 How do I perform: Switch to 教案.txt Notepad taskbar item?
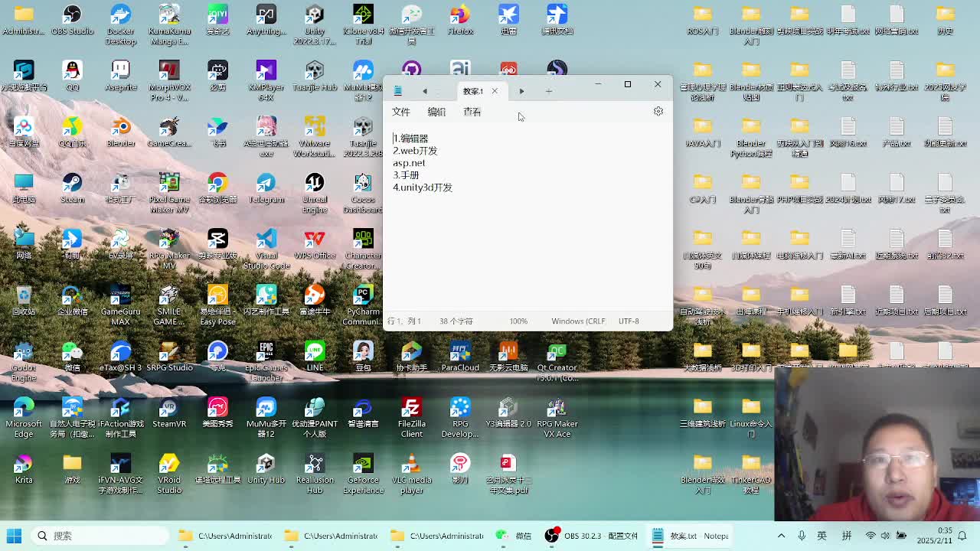(x=691, y=536)
